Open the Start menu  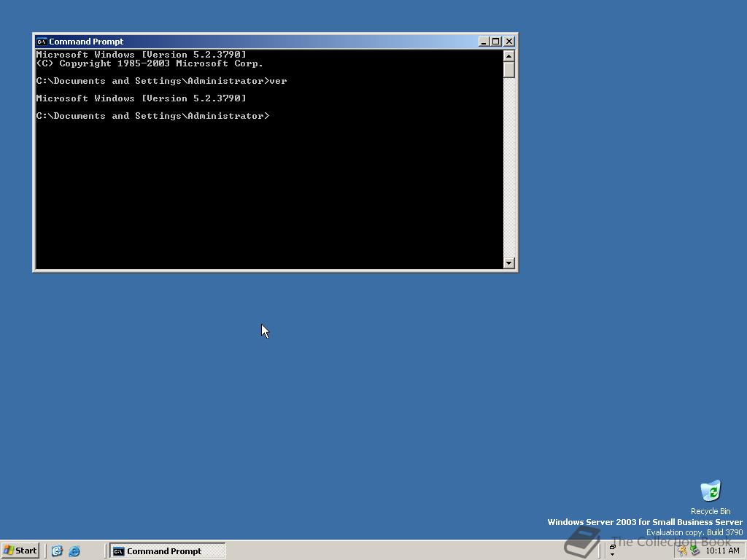point(20,551)
